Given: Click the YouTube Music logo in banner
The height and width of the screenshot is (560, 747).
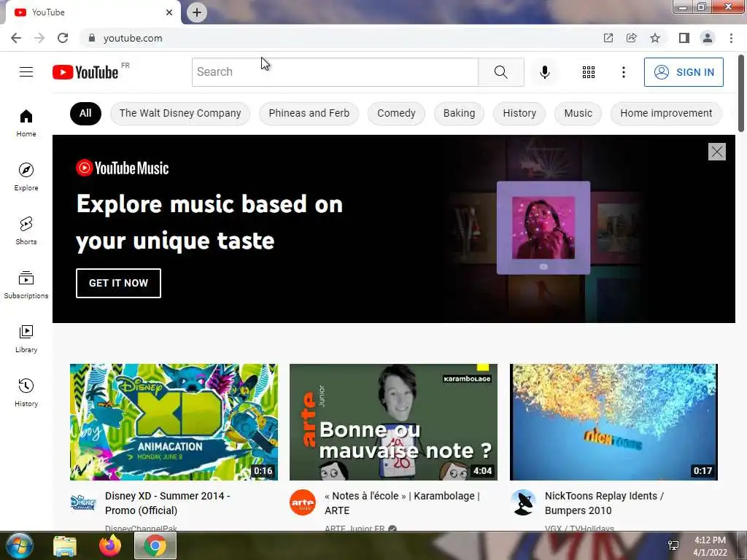Looking at the screenshot, I should tap(123, 168).
